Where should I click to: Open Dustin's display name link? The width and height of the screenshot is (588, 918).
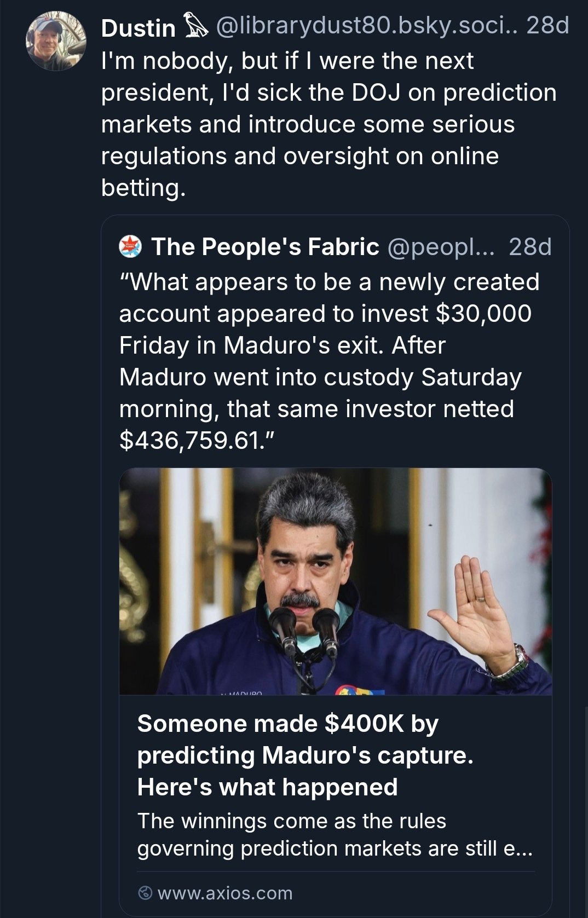(138, 27)
